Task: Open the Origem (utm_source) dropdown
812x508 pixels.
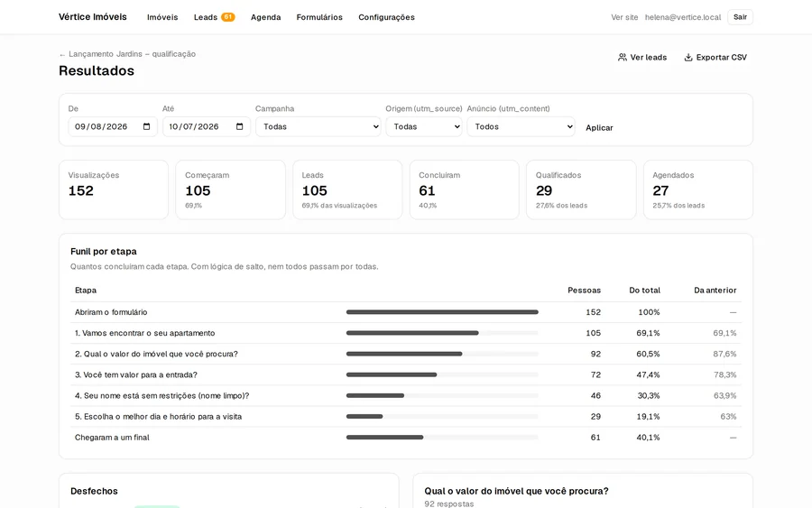Action: 424,127
